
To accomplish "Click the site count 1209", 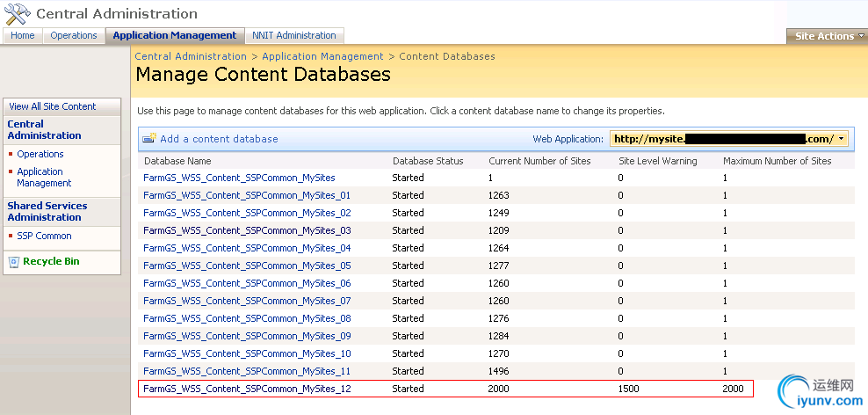I will 499,230.
